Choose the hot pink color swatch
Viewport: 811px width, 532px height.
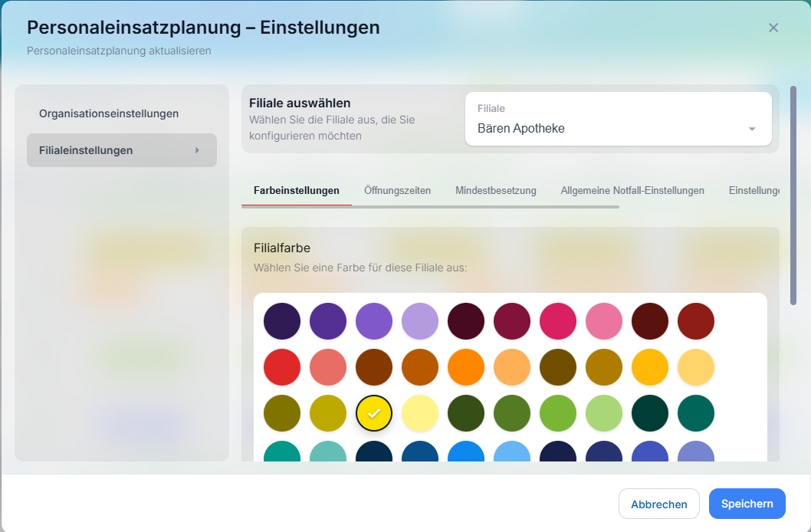[x=558, y=322]
